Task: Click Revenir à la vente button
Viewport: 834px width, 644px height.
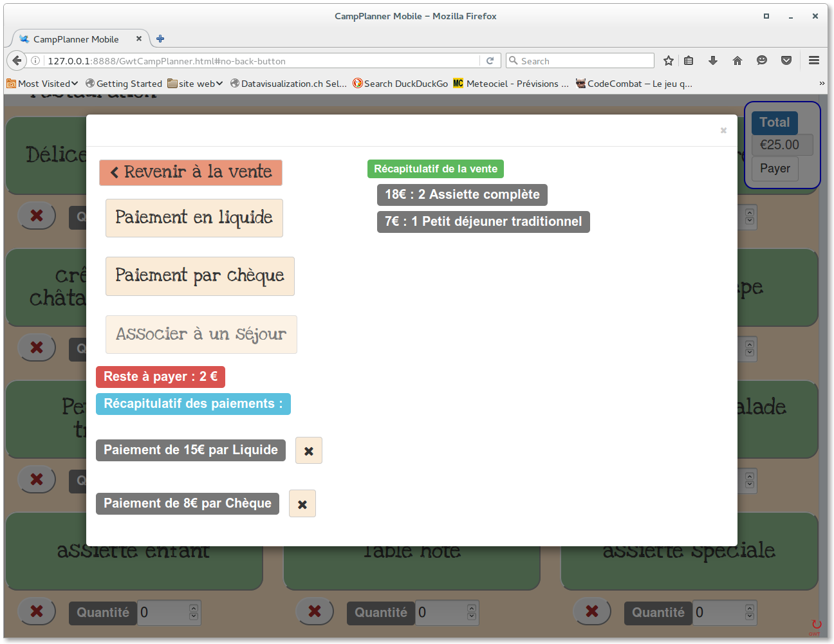Action: pos(190,172)
